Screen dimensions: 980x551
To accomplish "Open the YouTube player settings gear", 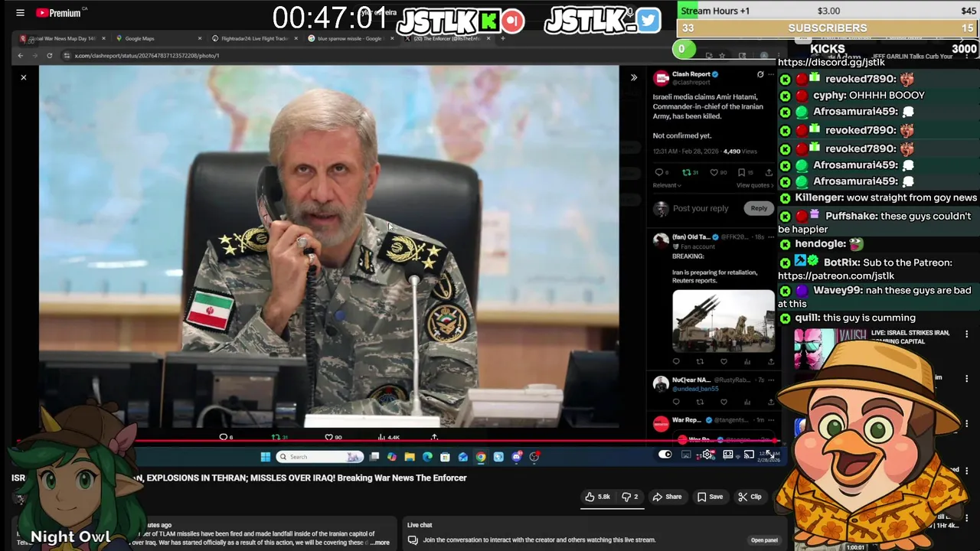I will point(708,455).
